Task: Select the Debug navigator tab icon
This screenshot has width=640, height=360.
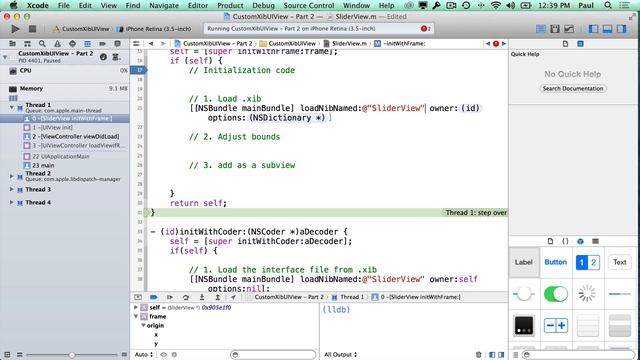Action: coord(87,44)
